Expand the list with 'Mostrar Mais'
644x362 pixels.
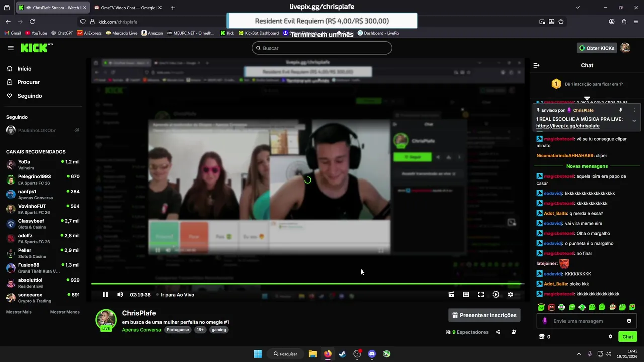(19, 312)
